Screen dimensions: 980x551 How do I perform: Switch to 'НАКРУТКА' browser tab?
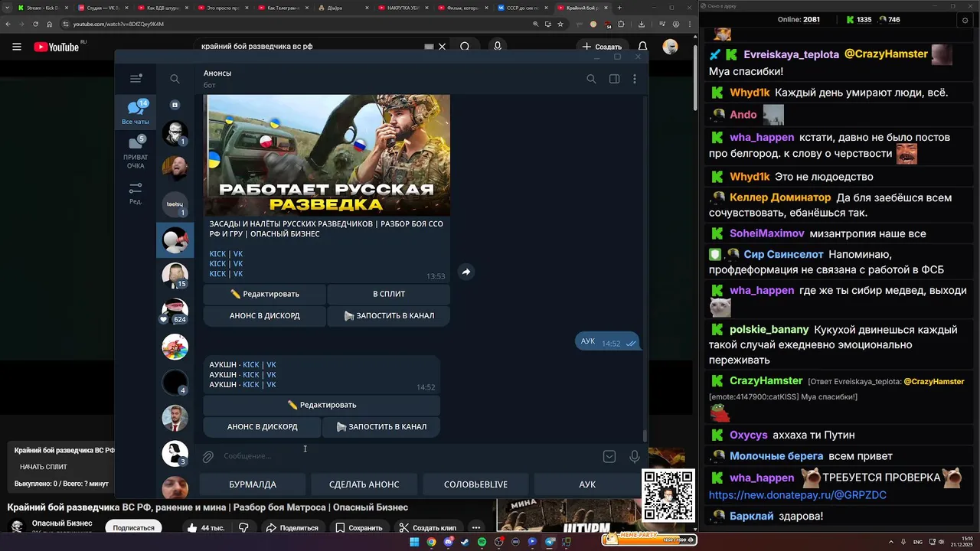coord(403,8)
